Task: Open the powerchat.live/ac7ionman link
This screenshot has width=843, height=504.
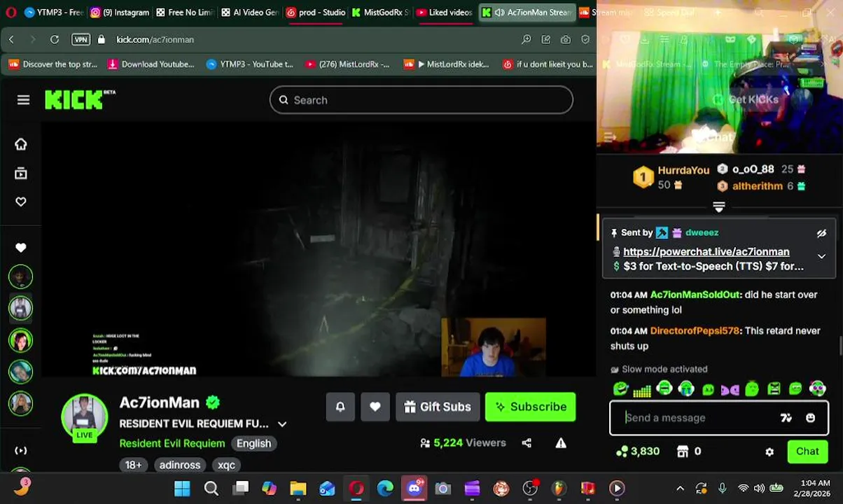Action: (706, 251)
